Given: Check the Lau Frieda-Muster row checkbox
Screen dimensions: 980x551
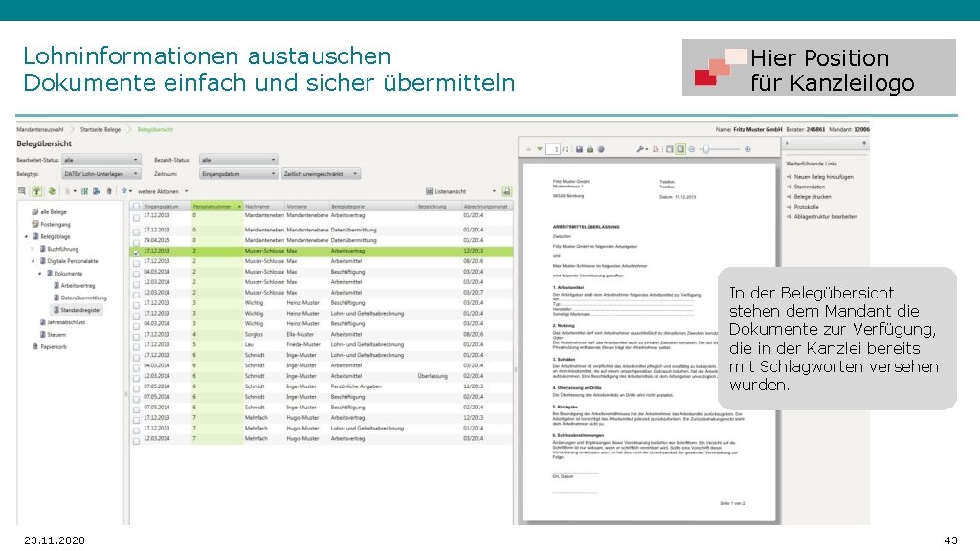Looking at the screenshot, I should (x=136, y=345).
